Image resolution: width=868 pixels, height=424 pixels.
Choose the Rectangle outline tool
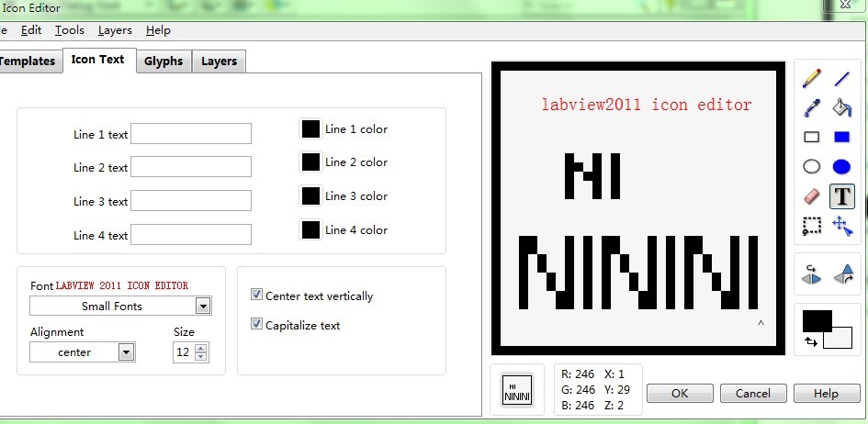(812, 137)
